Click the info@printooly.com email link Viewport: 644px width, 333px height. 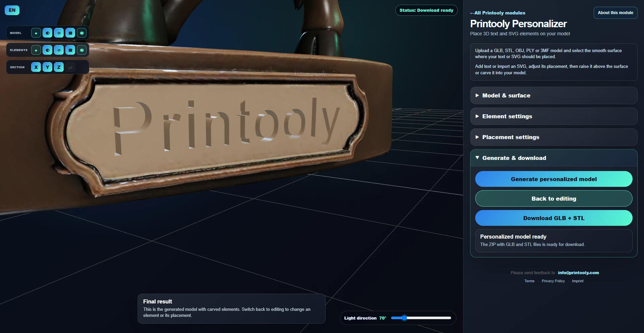578,273
